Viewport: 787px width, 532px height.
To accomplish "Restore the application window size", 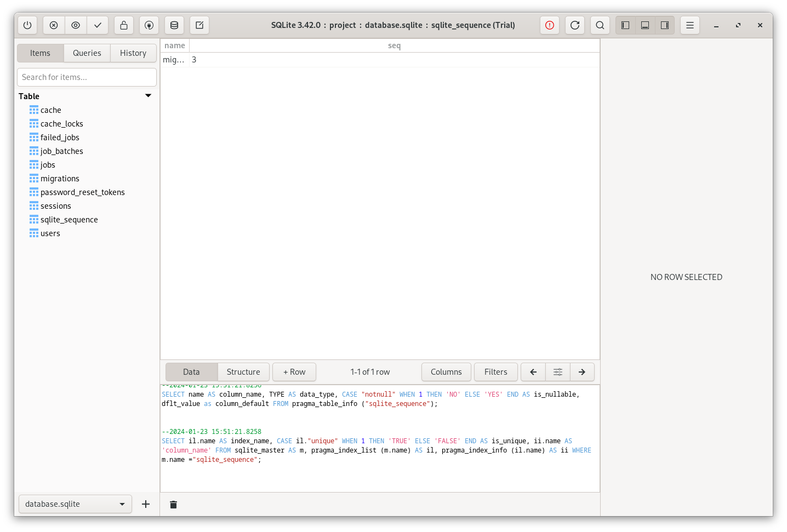I will point(738,25).
